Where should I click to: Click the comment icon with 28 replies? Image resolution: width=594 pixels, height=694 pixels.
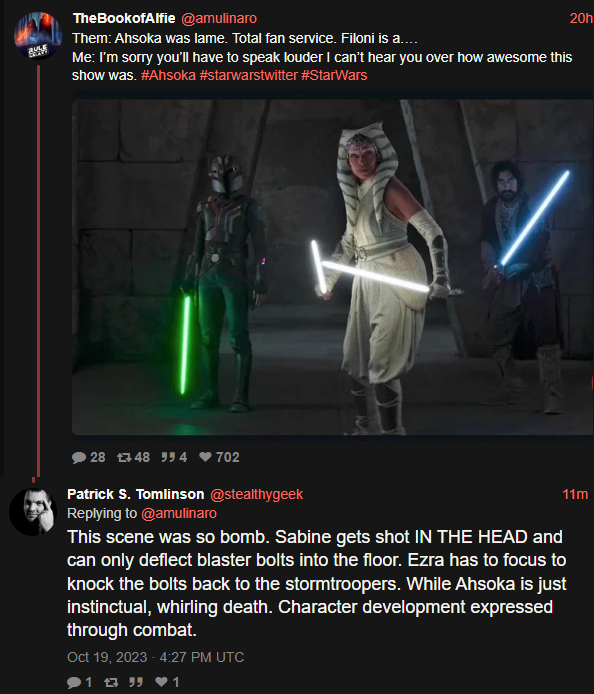[x=79, y=457]
